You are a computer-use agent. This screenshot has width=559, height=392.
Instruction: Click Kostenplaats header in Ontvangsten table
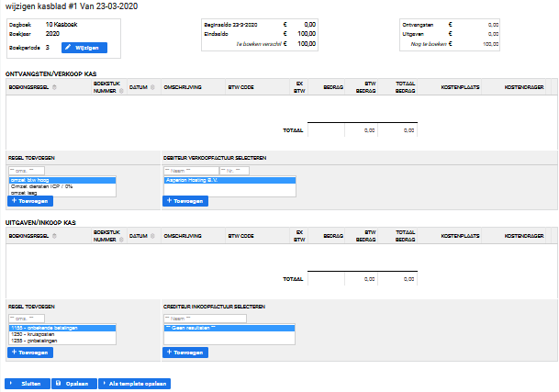point(460,87)
